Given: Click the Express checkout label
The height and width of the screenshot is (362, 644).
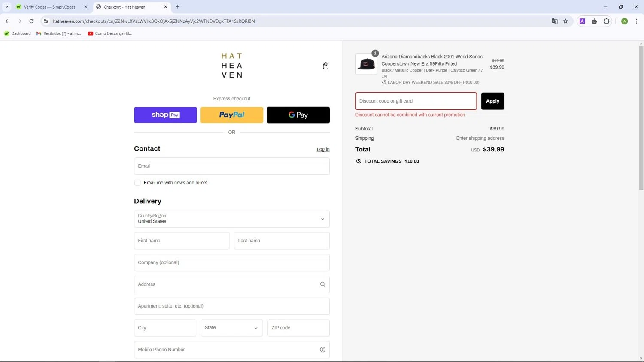Looking at the screenshot, I should tap(232, 99).
